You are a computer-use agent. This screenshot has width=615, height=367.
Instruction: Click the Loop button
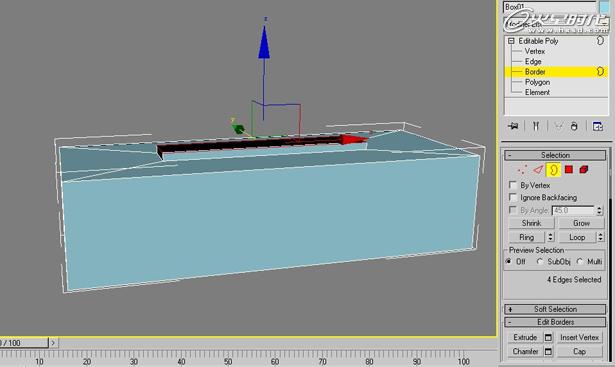(x=577, y=237)
